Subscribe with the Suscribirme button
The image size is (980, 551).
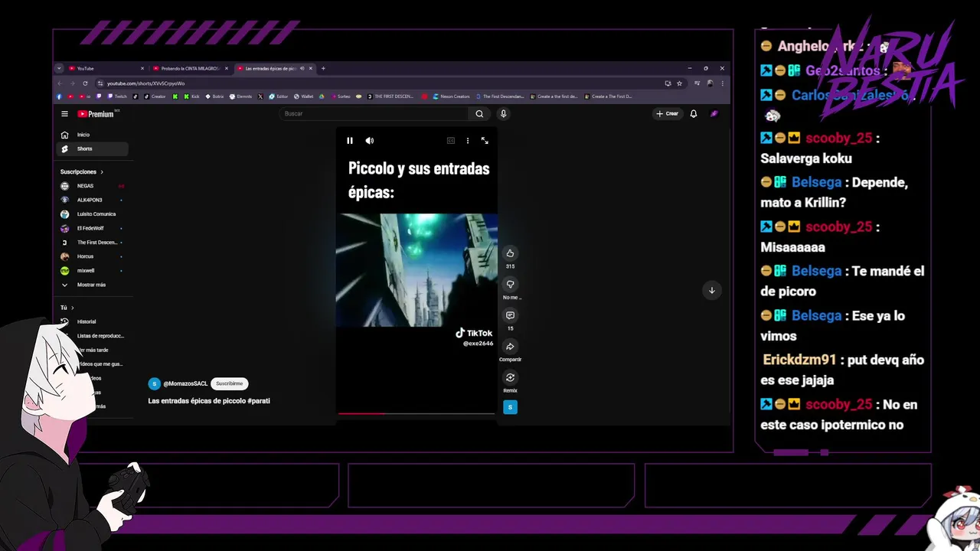229,383
